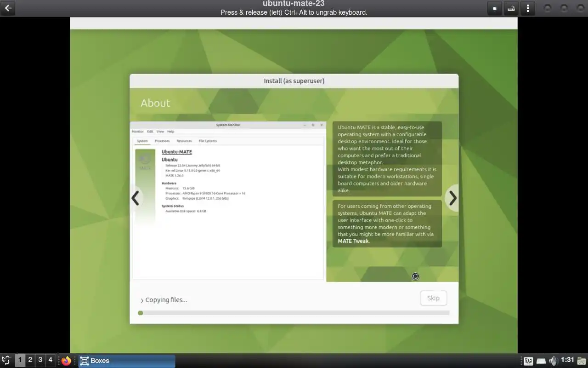Click the Skip button
This screenshot has width=588, height=368.
click(x=433, y=298)
